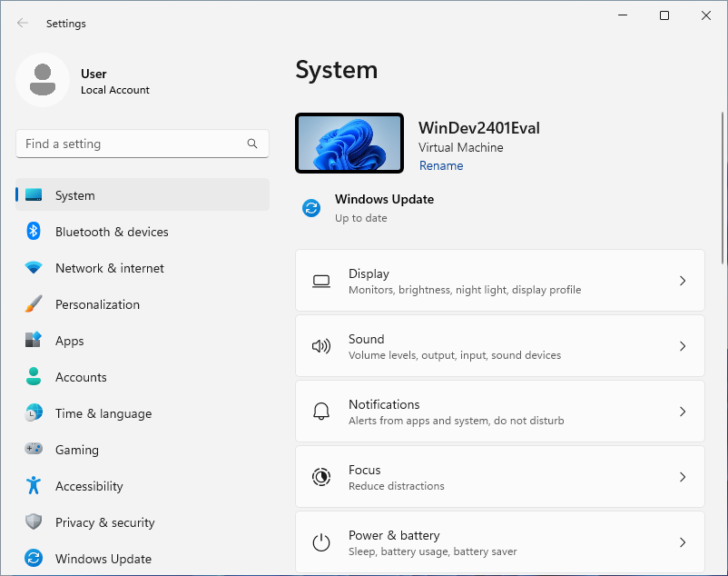Click the back arrow icon in Settings
This screenshot has height=576, width=728.
23,23
